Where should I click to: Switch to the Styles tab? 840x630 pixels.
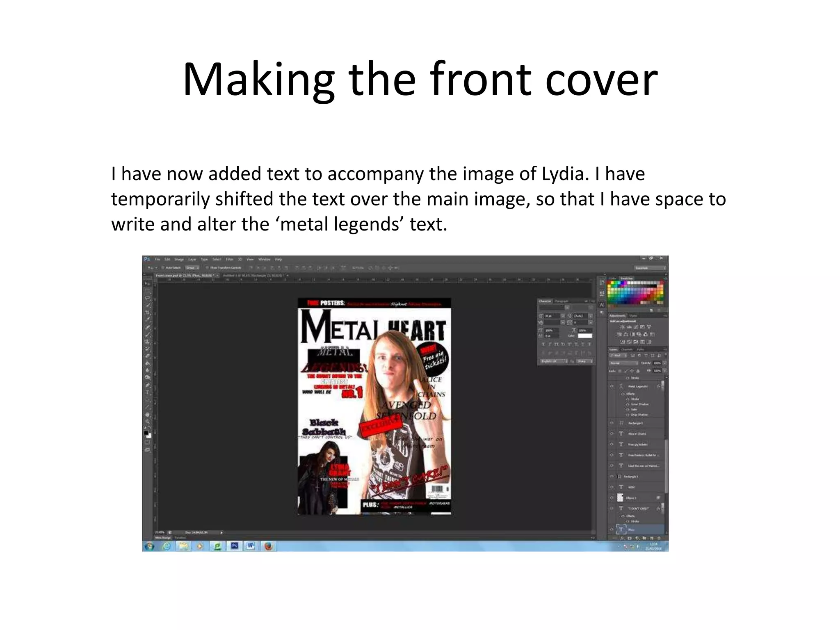pos(633,316)
